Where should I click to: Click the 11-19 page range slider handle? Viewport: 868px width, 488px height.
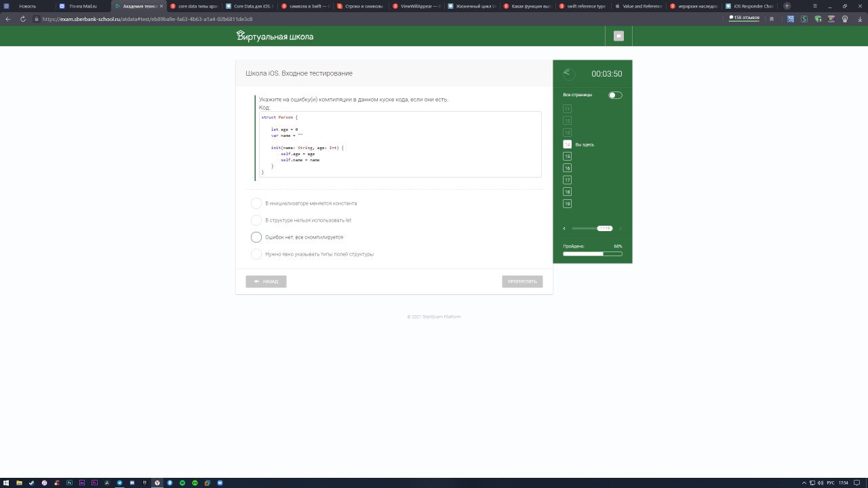click(604, 228)
